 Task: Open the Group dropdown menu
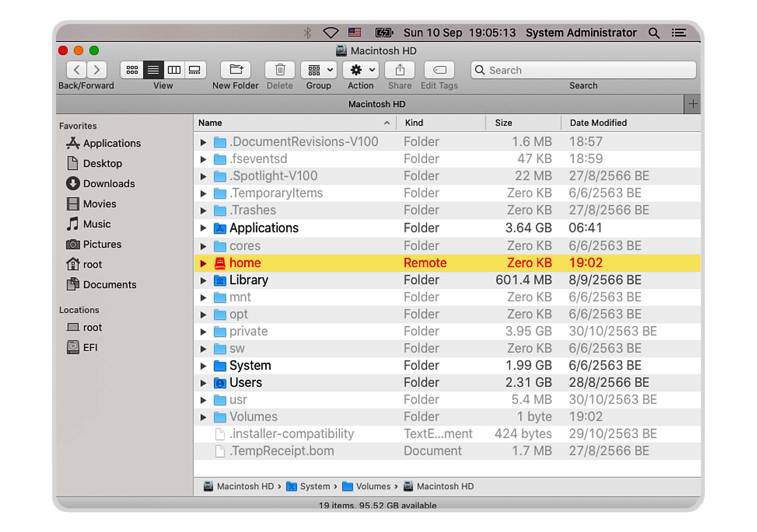tap(318, 70)
